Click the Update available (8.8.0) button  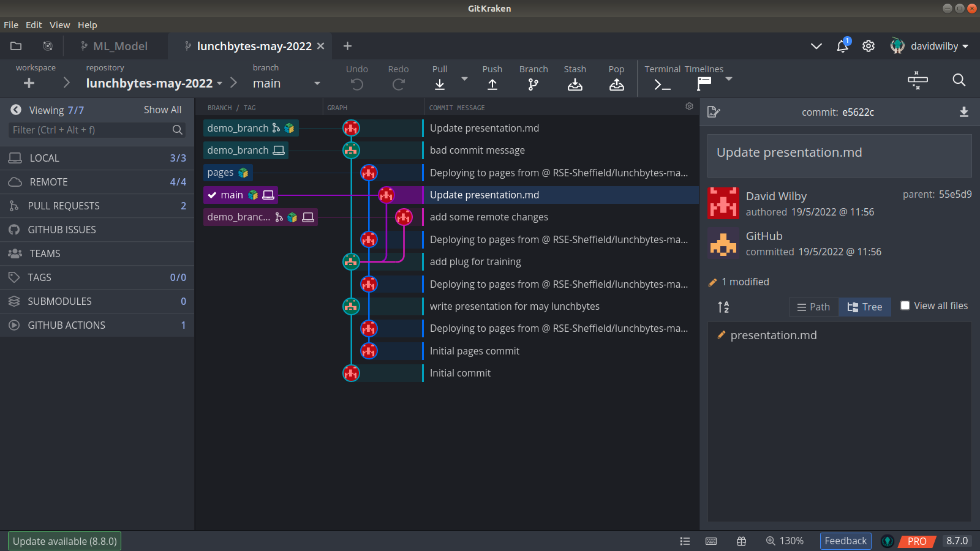64,541
